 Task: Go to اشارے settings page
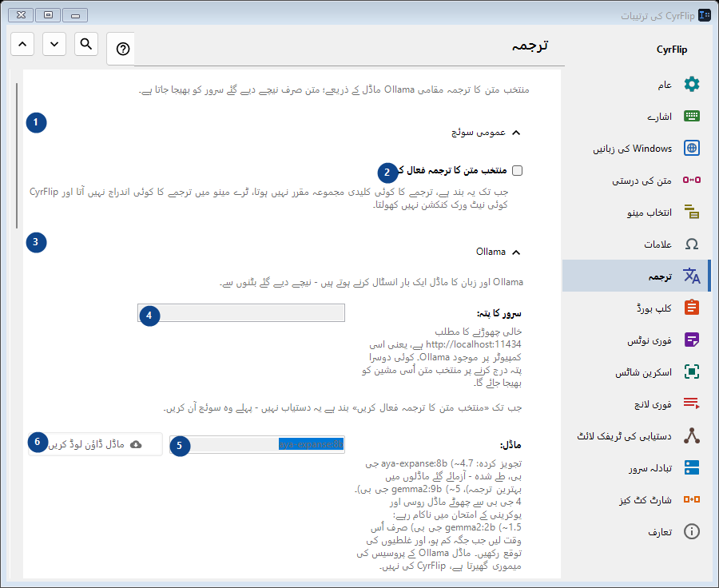(x=636, y=116)
